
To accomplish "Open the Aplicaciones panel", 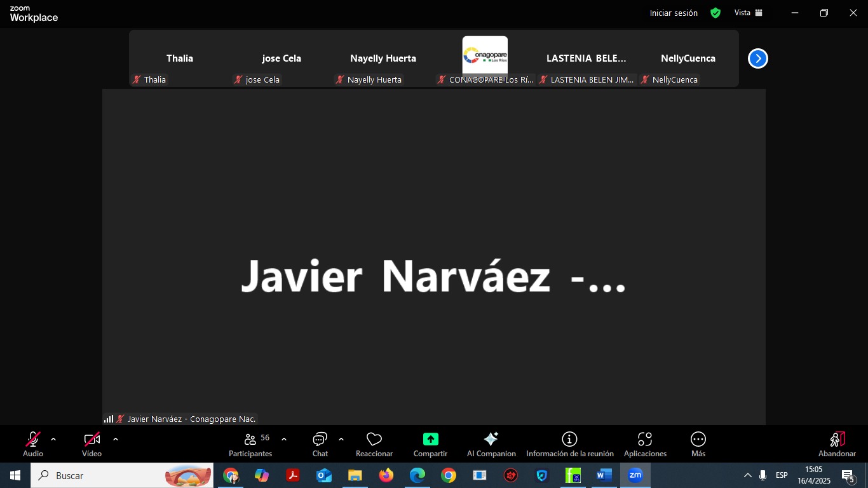I will pyautogui.click(x=645, y=444).
